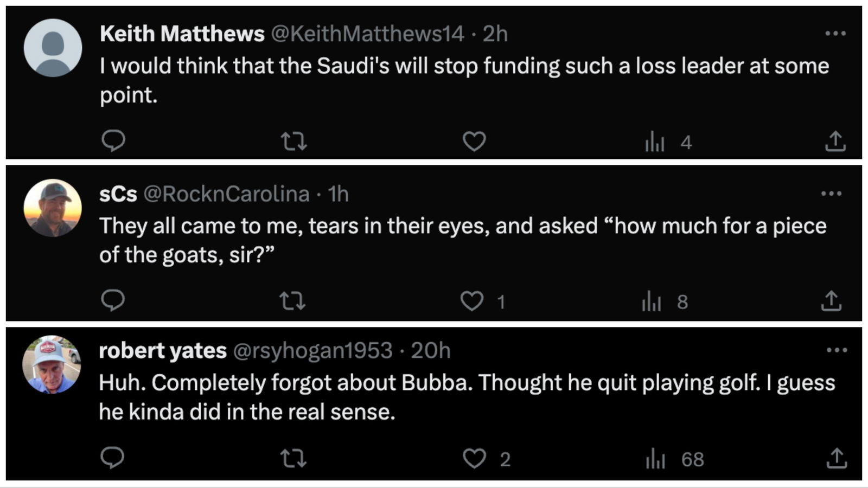Image resolution: width=868 pixels, height=488 pixels.
Task: Share Keith Matthews' tweet
Action: pos(835,142)
